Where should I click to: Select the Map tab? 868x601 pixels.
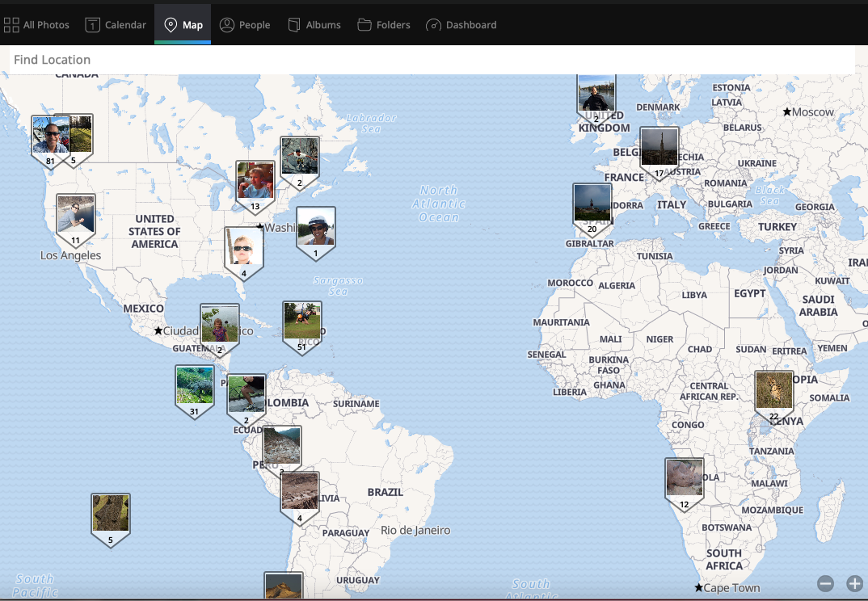click(183, 25)
